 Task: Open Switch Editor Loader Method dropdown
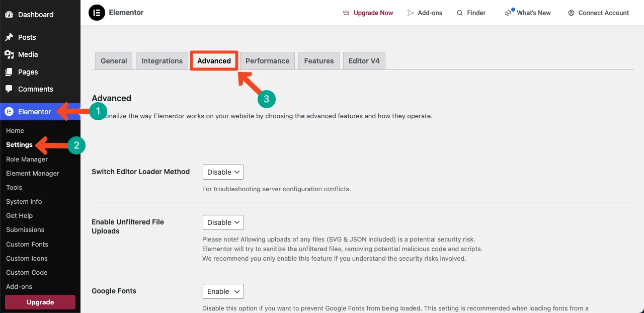click(x=223, y=172)
